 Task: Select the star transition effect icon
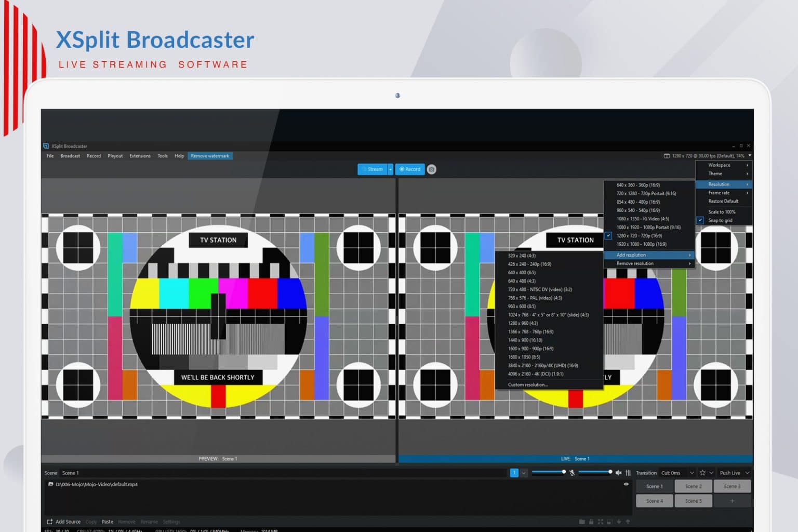click(703, 473)
